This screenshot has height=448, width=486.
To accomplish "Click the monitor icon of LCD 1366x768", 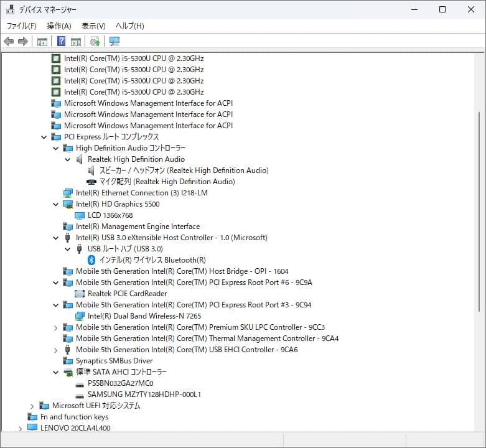I will click(x=80, y=215).
